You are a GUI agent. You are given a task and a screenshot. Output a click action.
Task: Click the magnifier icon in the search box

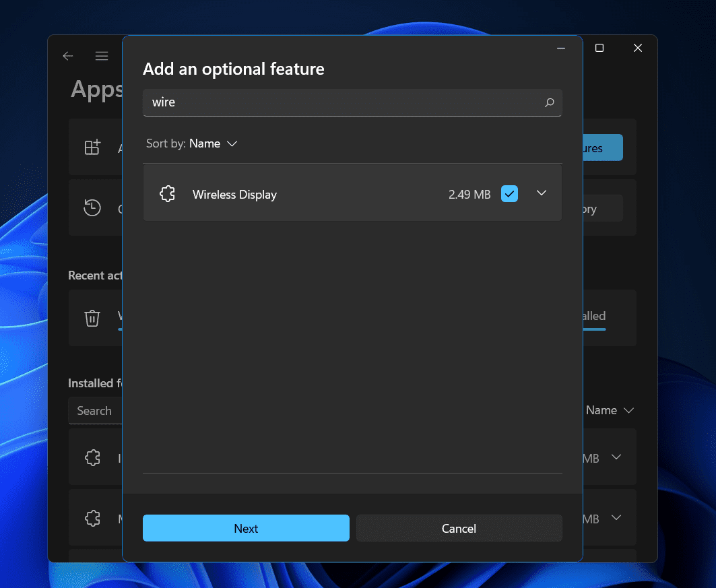(x=549, y=102)
